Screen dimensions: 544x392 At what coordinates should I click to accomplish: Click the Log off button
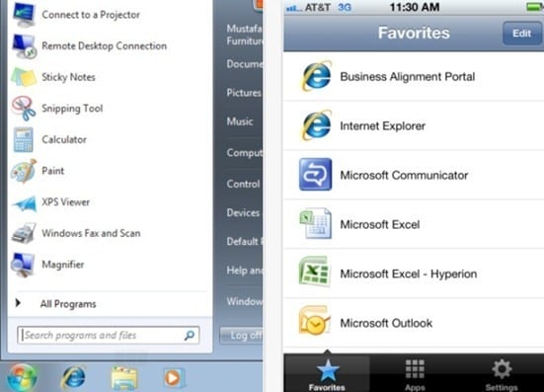point(242,335)
